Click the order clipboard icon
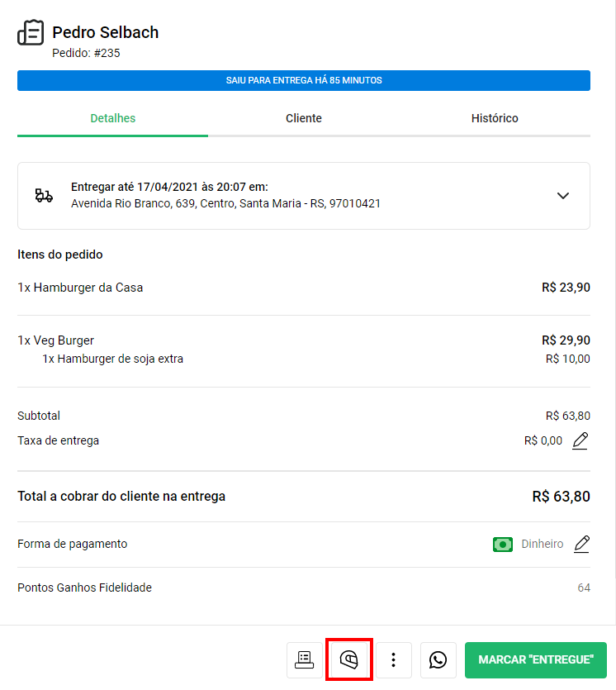Viewport: 616px width, 690px height. click(31, 33)
